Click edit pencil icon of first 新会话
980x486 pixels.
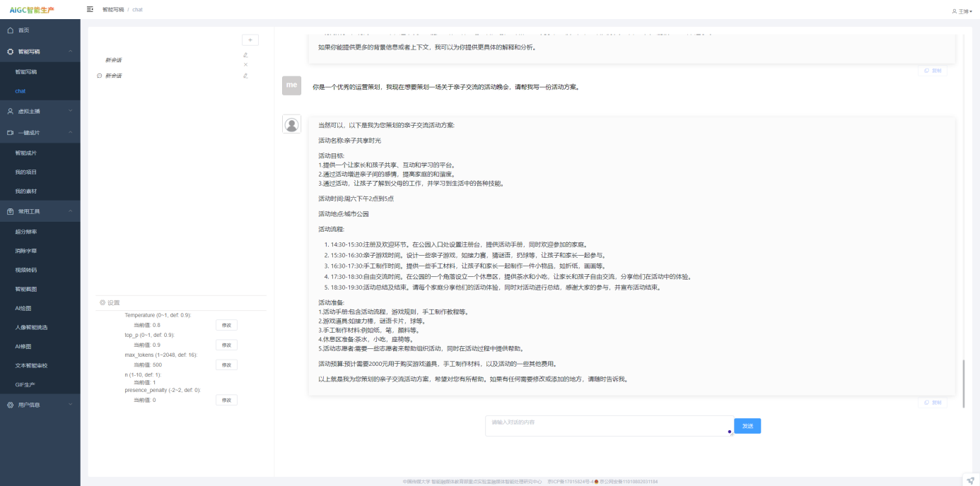[x=245, y=55]
